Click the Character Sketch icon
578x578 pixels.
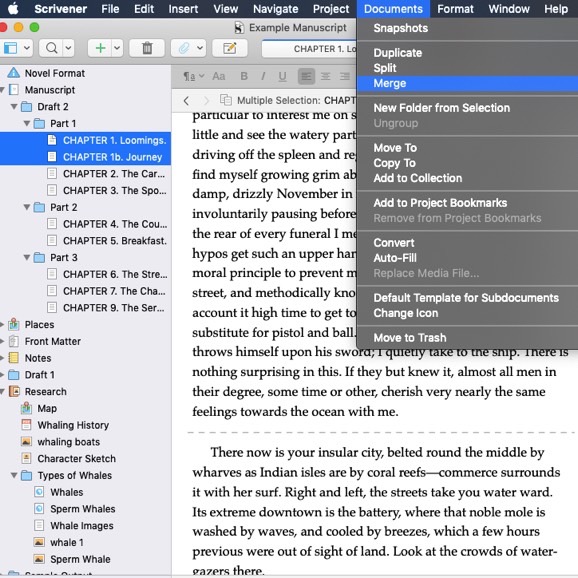pos(26,458)
